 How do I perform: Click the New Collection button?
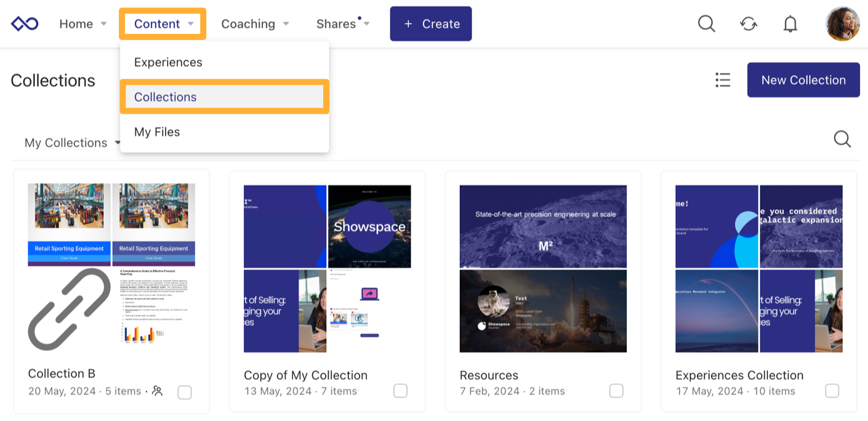pos(803,80)
